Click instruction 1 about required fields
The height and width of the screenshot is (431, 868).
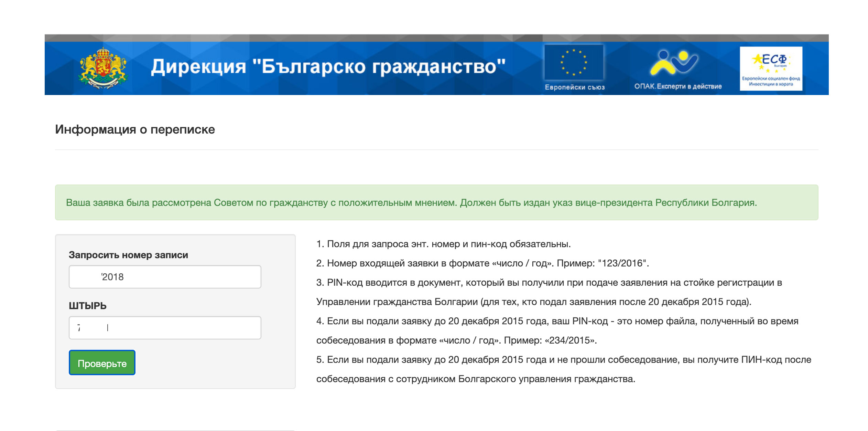443,244
